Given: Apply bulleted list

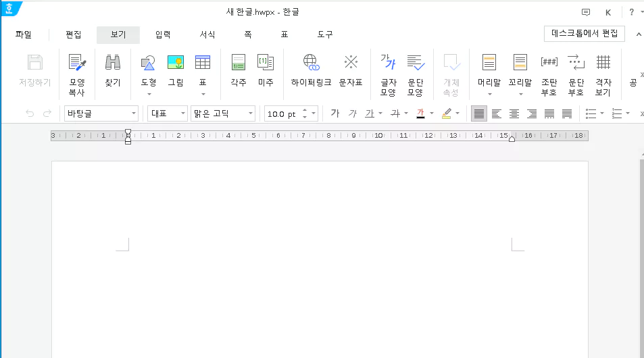Looking at the screenshot, I should pyautogui.click(x=591, y=113).
